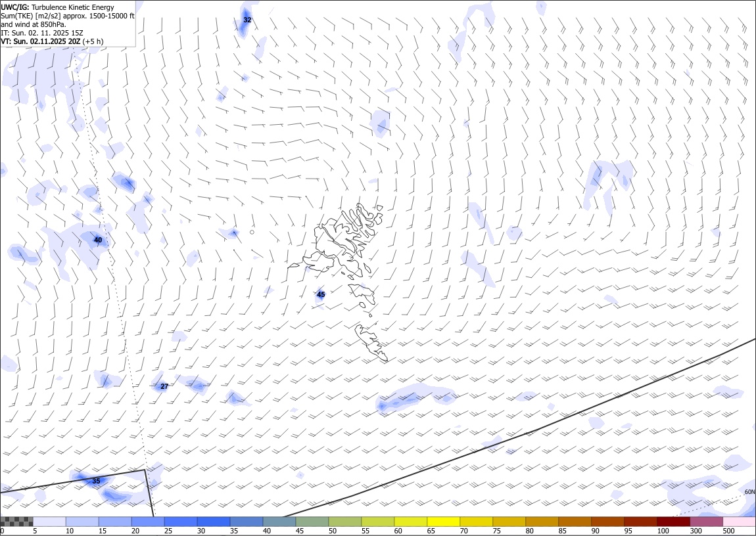Click the "(+5 h)" forecast offset
Image resolution: width=756 pixels, height=536 pixels.
(93, 41)
